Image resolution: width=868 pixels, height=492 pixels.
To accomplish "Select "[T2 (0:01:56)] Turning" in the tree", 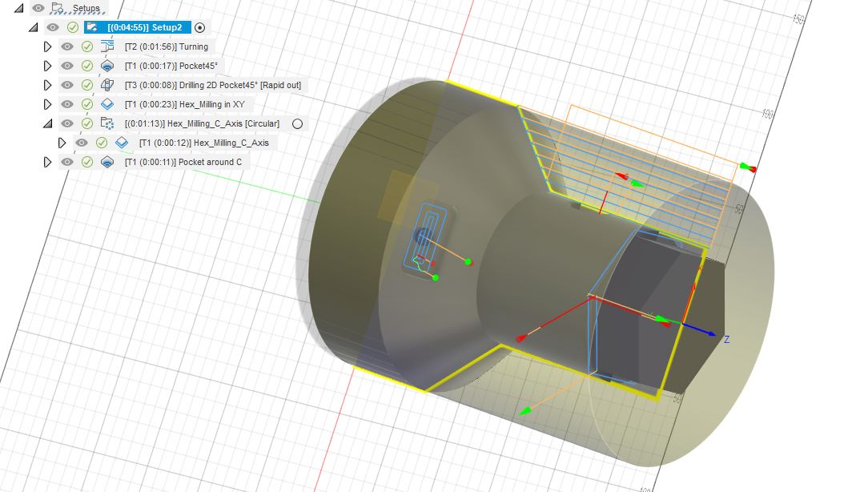I will click(x=167, y=46).
